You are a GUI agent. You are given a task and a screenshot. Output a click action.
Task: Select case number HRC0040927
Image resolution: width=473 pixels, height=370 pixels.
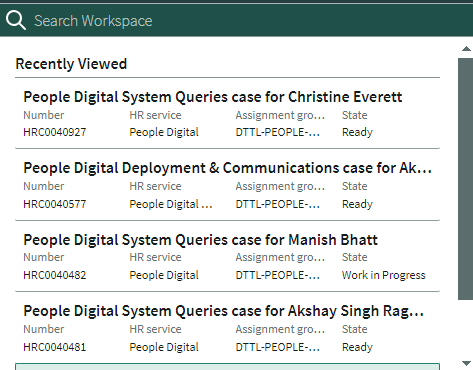click(x=55, y=132)
